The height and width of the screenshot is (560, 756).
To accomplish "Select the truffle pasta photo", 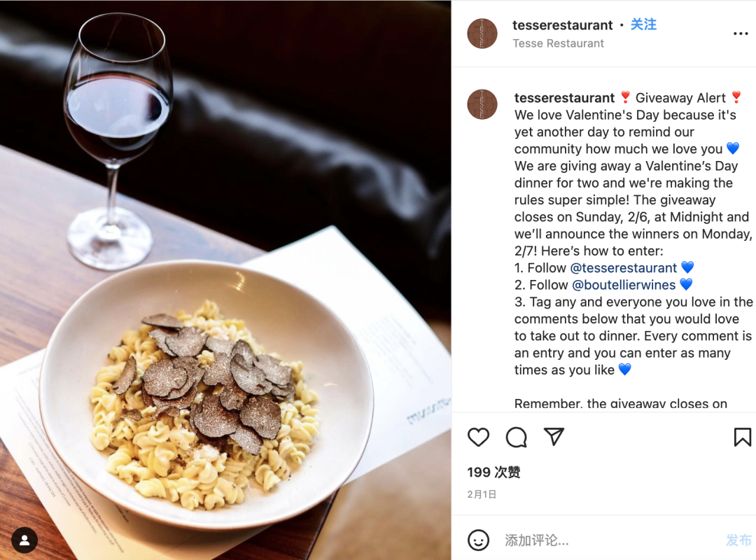I will pyautogui.click(x=225, y=280).
